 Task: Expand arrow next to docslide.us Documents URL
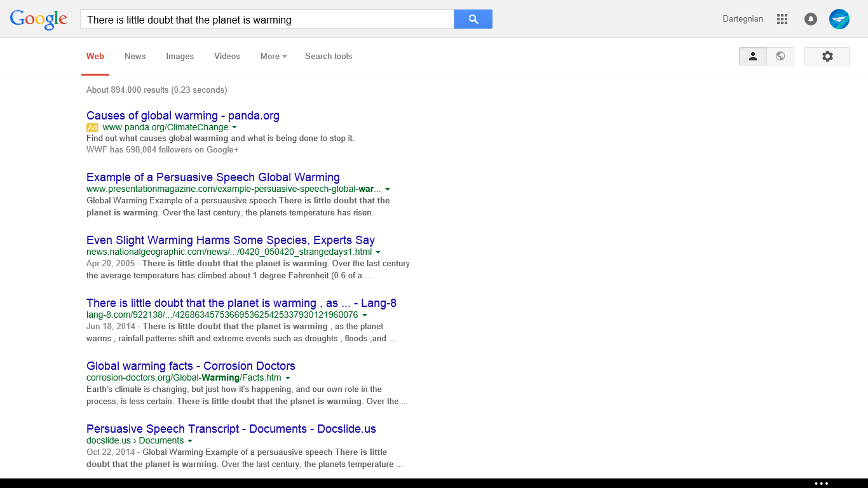click(190, 441)
